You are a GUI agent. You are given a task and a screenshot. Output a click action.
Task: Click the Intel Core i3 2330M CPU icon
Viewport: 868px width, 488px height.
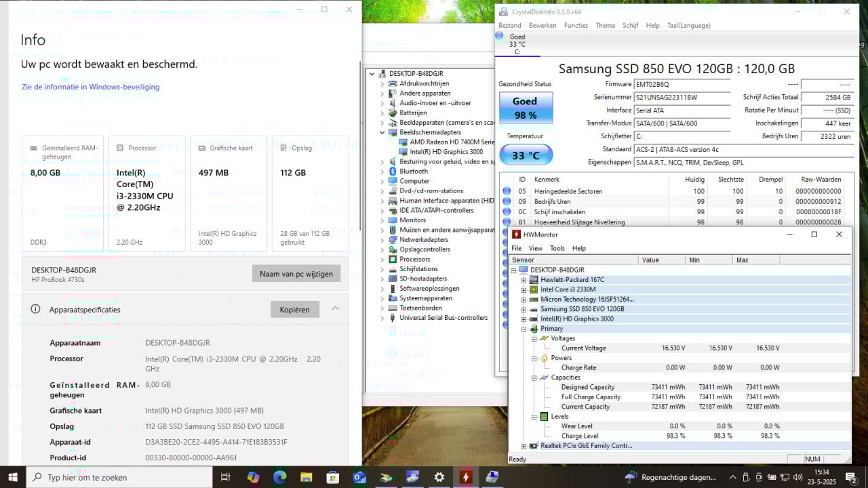pyautogui.click(x=534, y=289)
